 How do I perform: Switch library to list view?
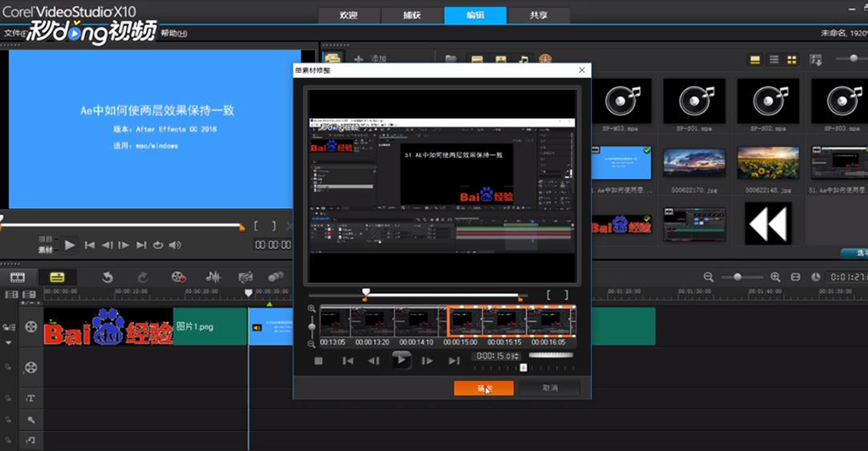(774, 60)
